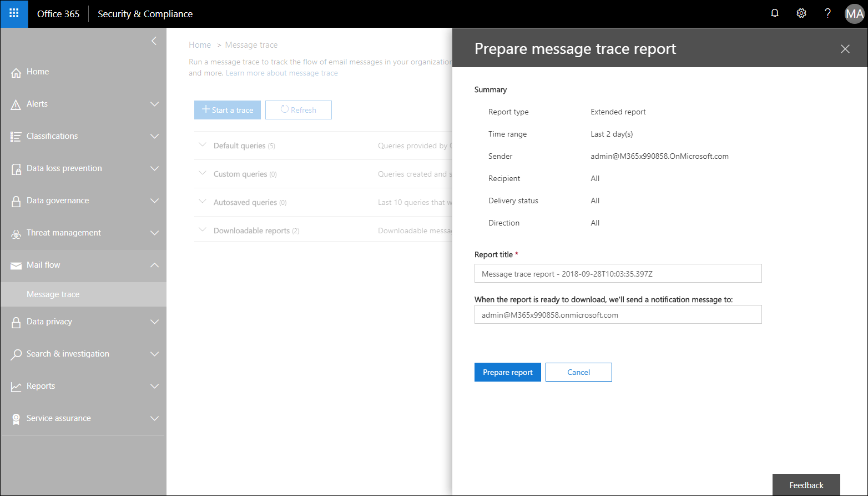Viewport: 868px width, 496px height.
Task: Expand the Downloadable reports section
Action: [203, 229]
